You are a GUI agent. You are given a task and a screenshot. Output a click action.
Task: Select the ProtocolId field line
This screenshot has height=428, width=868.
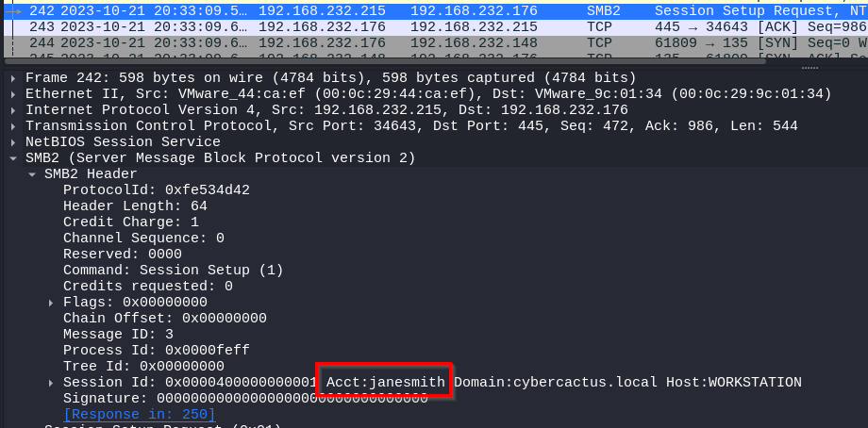click(156, 189)
